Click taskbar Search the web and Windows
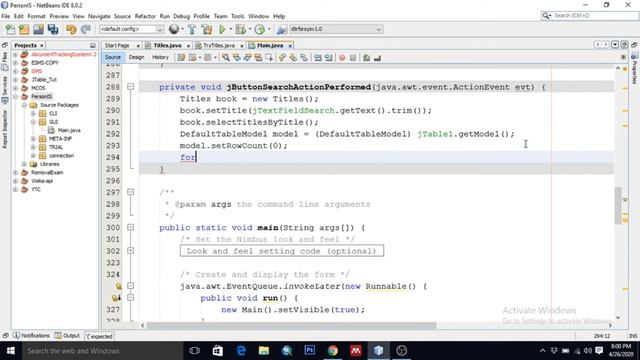640x360 pixels. (102, 351)
